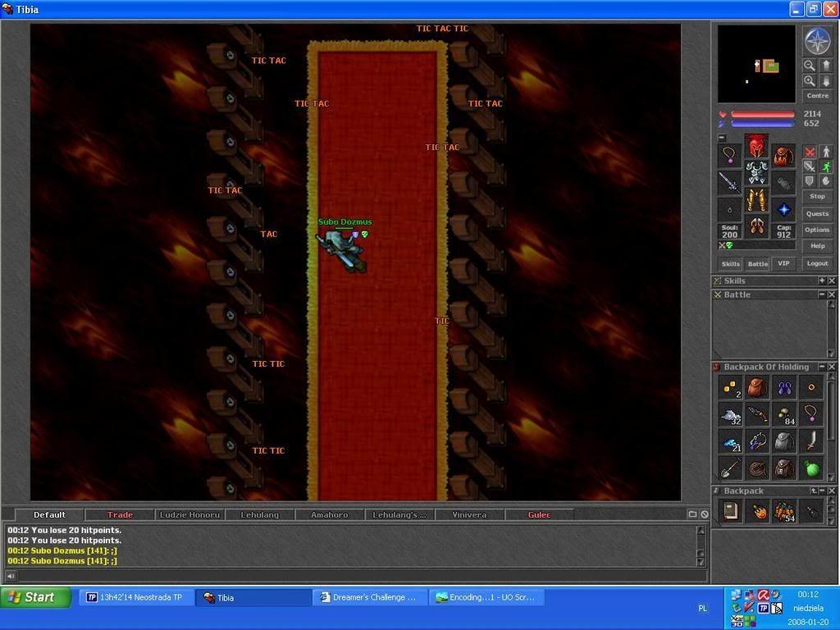
Task: Toggle the VIP list button
Action: [x=783, y=263]
